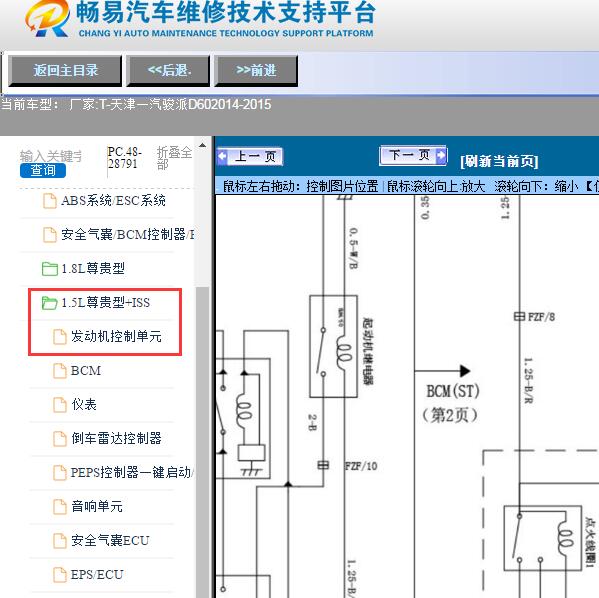Click left arrow icon on 上一页
Image resolution: width=599 pixels, height=598 pixels.
[222, 156]
